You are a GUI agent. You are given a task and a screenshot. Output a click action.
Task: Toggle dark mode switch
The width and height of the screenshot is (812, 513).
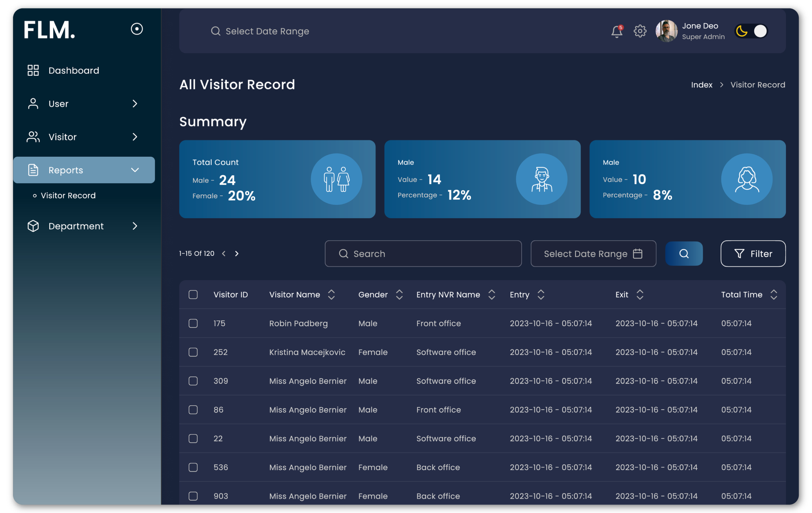751,31
